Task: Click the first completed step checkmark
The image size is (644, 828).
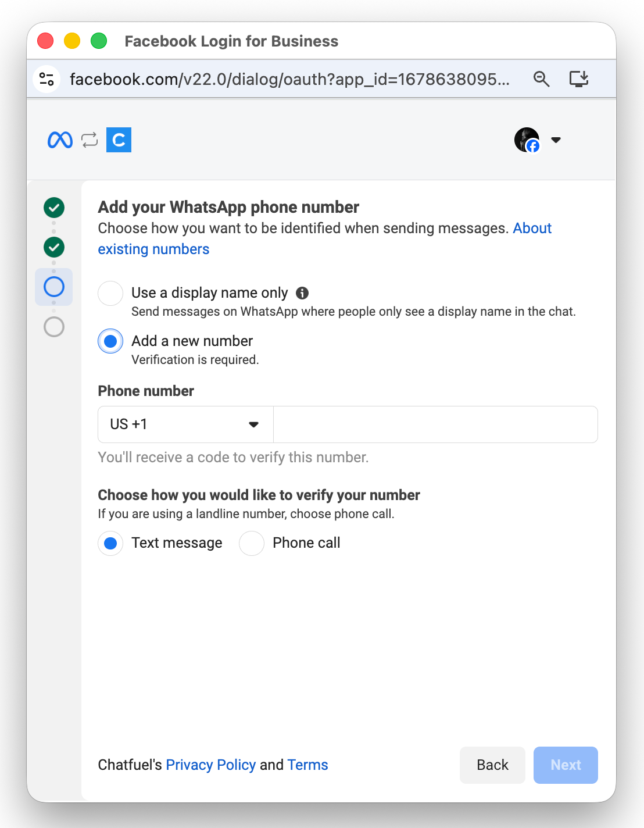Action: point(54,208)
